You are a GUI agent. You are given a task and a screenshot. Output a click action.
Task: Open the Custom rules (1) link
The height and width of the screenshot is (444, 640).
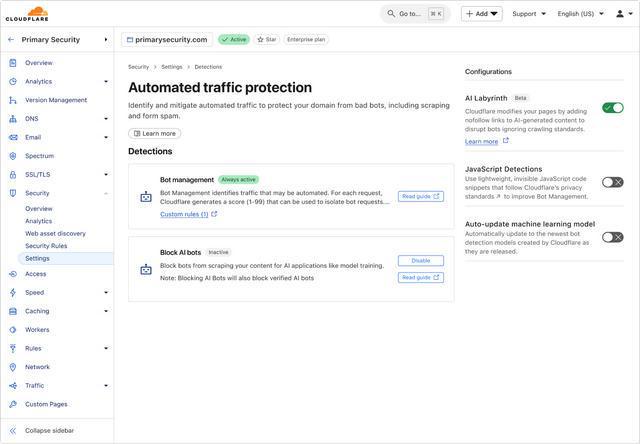coord(184,214)
